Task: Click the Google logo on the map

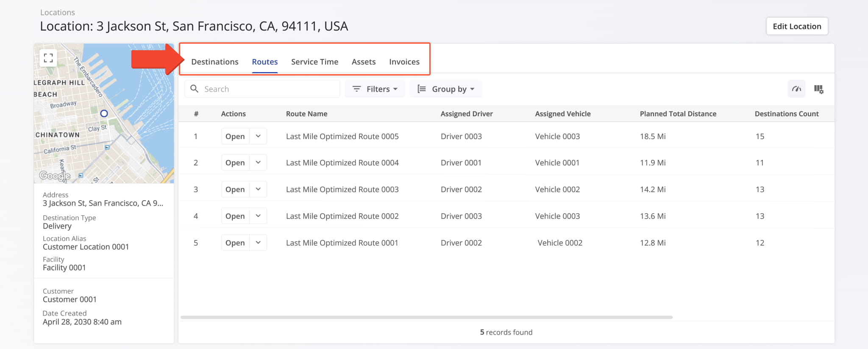Action: pyautogui.click(x=55, y=175)
